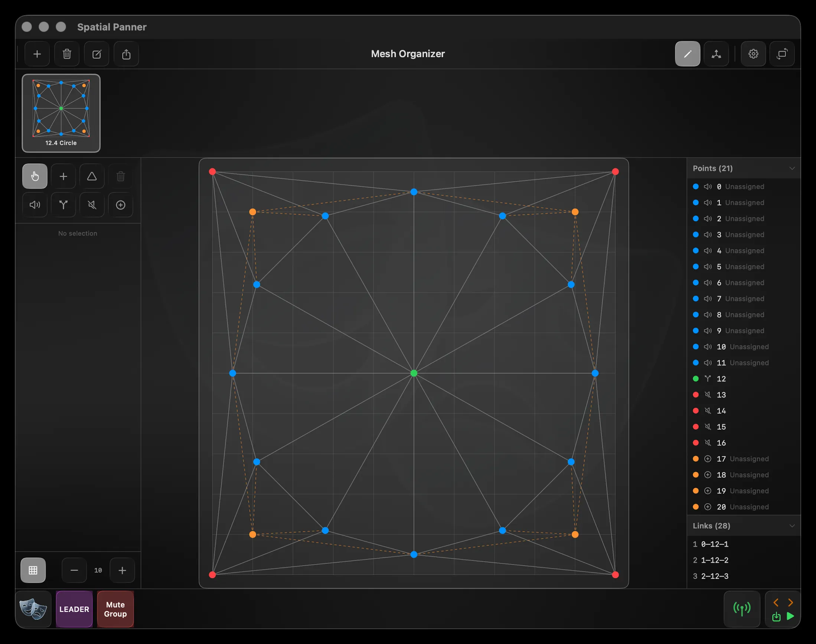The image size is (816, 644).
Task: Select point 1 Unassigned in the list
Action: point(744,202)
